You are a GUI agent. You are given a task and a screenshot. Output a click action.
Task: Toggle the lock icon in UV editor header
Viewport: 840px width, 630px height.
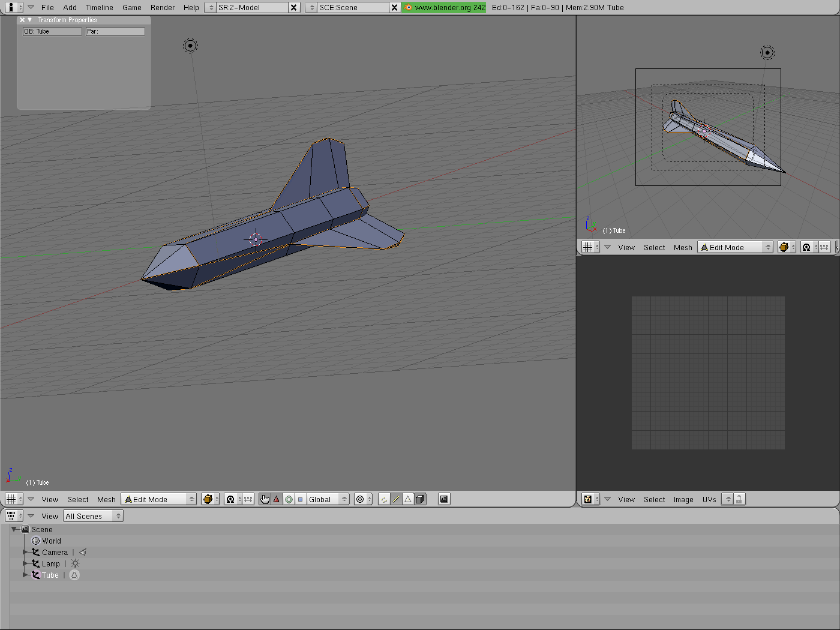[x=739, y=499]
